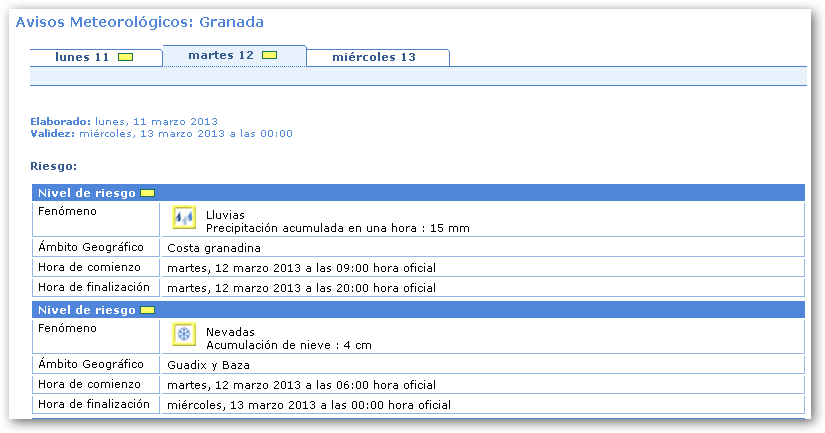
Task: Select the martes 12 tab
Action: [x=220, y=56]
